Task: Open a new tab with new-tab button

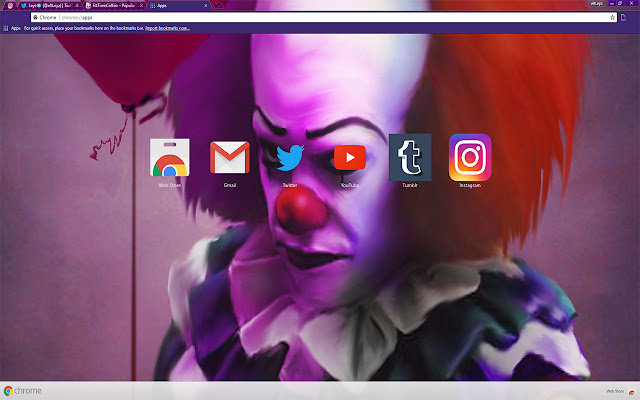Action: tap(218, 6)
